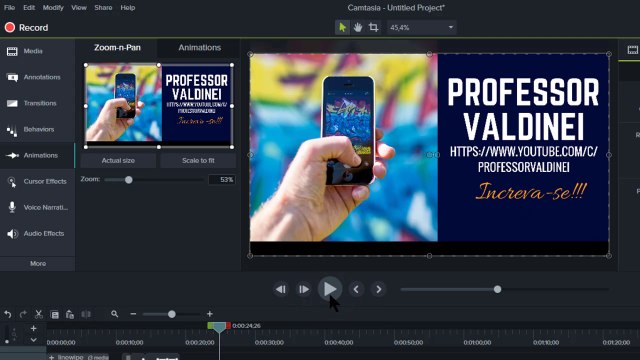This screenshot has width=640, height=360.
Task: Click the Scale to fit button
Action: [x=198, y=161]
